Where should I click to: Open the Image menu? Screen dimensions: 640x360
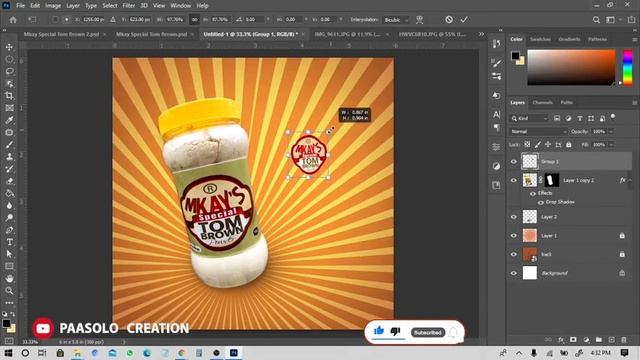pos(53,6)
